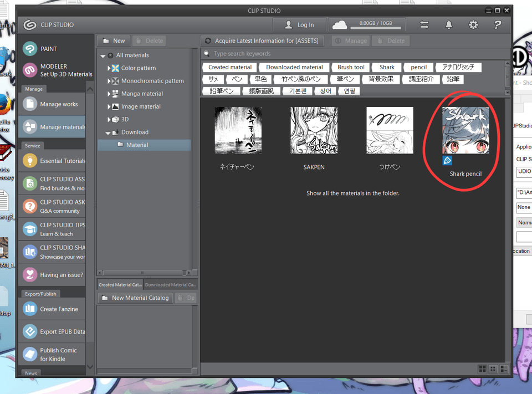Filter by アナログタッチ tag
The height and width of the screenshot is (394, 532).
[458, 67]
